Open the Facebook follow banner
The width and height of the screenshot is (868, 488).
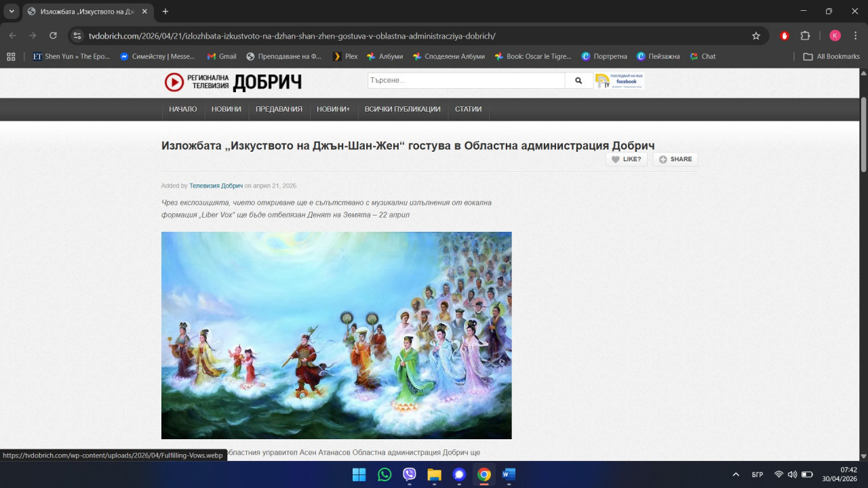coord(620,81)
